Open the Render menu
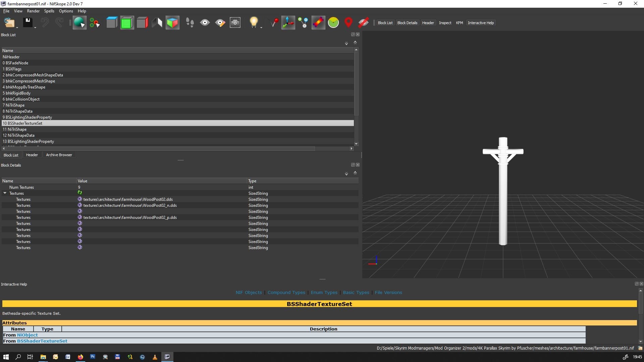 tap(33, 11)
